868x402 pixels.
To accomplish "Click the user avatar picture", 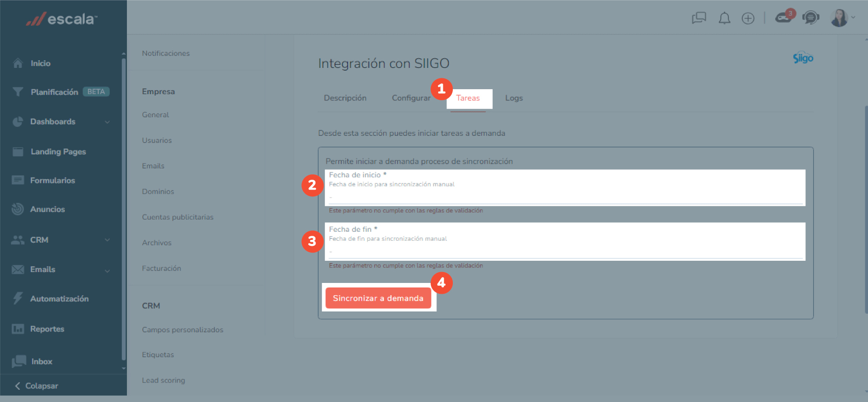I will tap(839, 18).
